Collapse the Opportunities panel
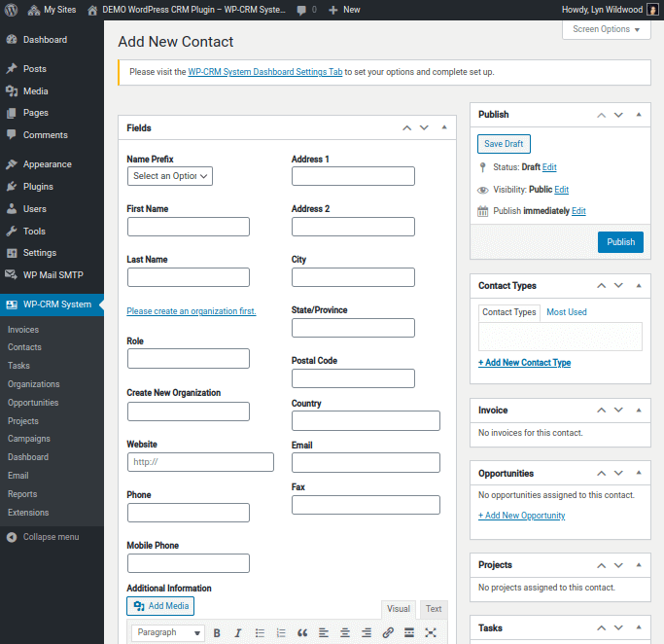The height and width of the screenshot is (644, 664). coord(639,473)
